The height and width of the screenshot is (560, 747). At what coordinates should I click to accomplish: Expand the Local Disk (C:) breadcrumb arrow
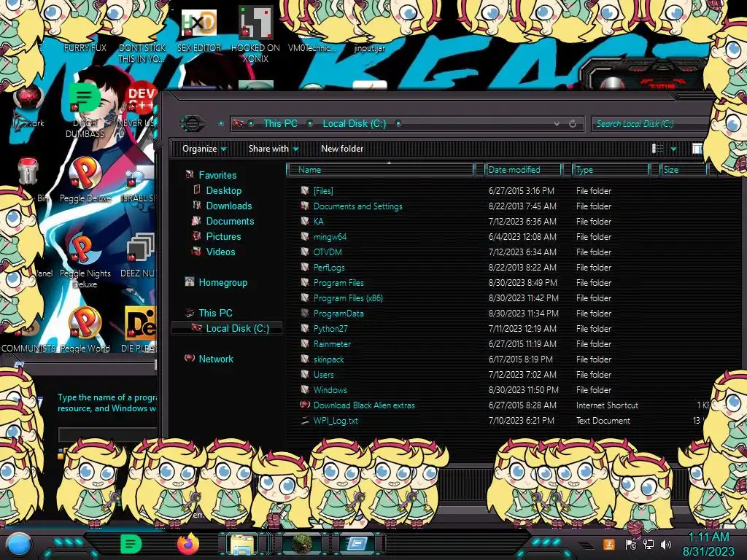point(398,124)
